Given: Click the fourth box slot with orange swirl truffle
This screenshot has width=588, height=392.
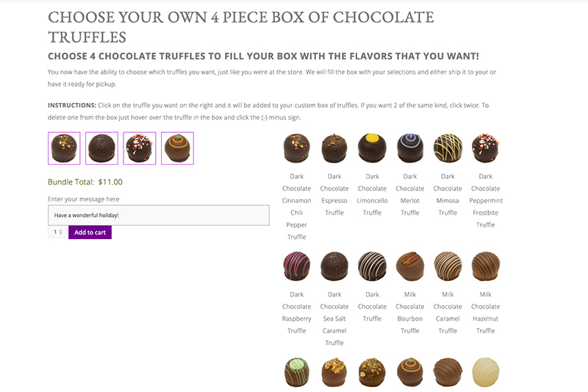Looking at the screenshot, I should (x=177, y=148).
